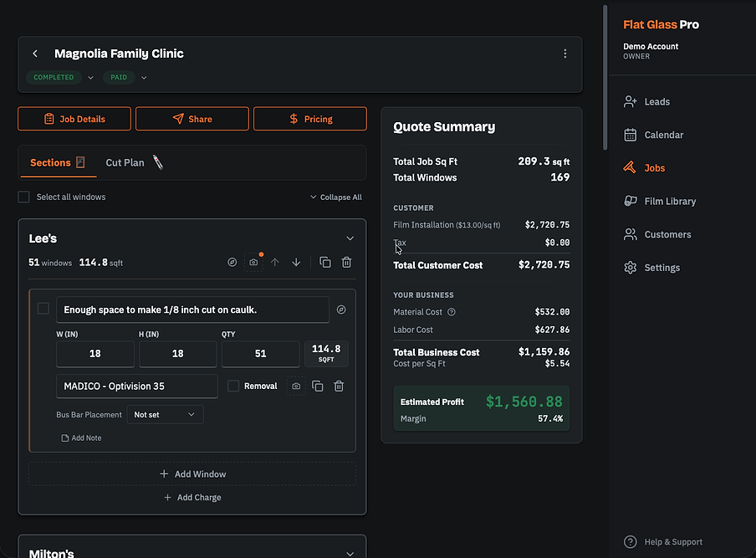Open Calendar in the sidebar
756x558 pixels.
pyautogui.click(x=654, y=135)
